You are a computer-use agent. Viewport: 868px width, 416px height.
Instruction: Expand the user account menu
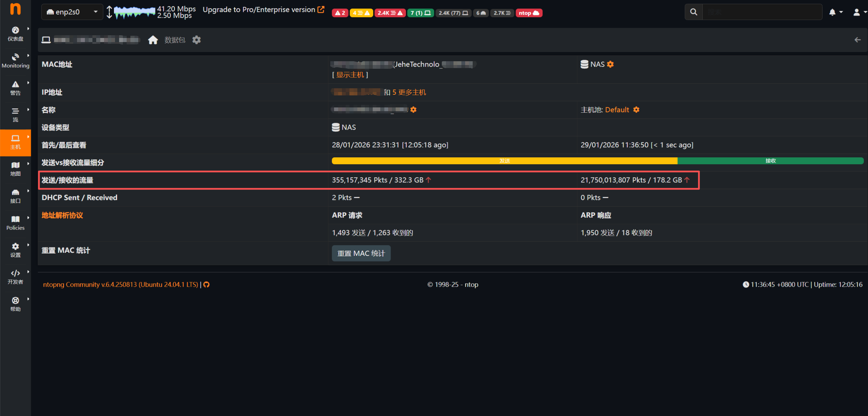click(x=859, y=12)
